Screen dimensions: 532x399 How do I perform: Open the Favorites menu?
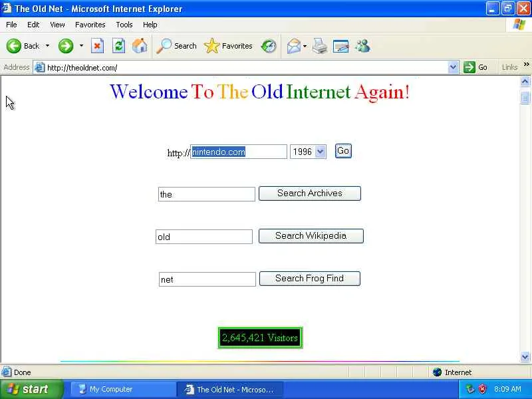tap(90, 25)
